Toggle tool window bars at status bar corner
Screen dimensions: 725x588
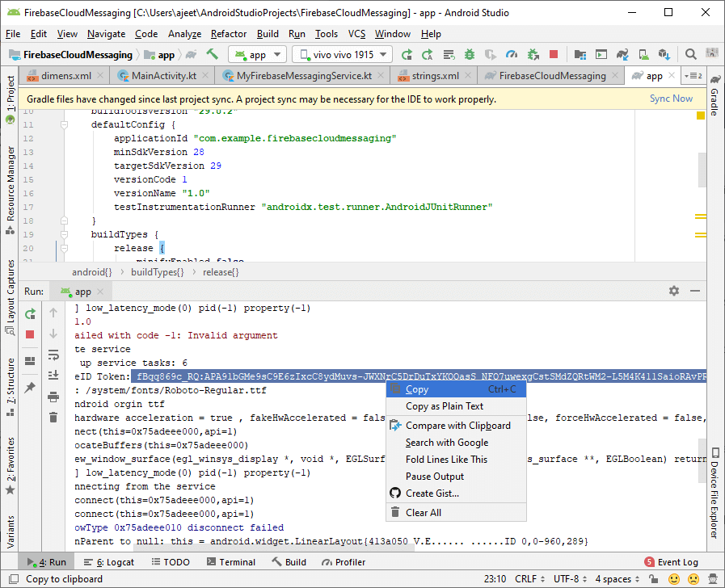(x=14, y=579)
